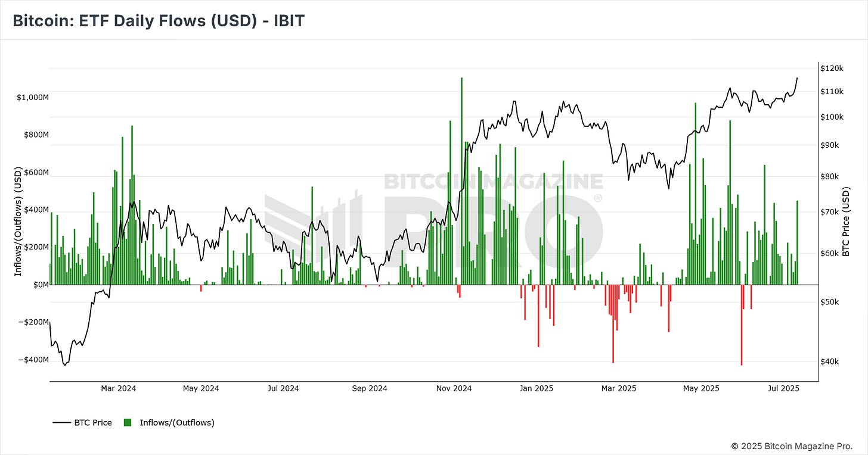Click the '$50k' right axis label

click(830, 302)
